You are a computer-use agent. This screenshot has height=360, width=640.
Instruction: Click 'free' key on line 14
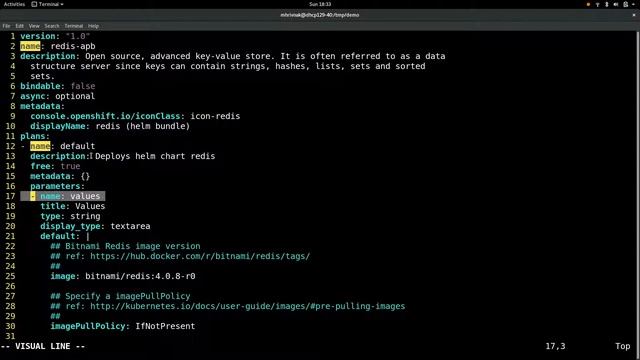[x=40, y=166]
